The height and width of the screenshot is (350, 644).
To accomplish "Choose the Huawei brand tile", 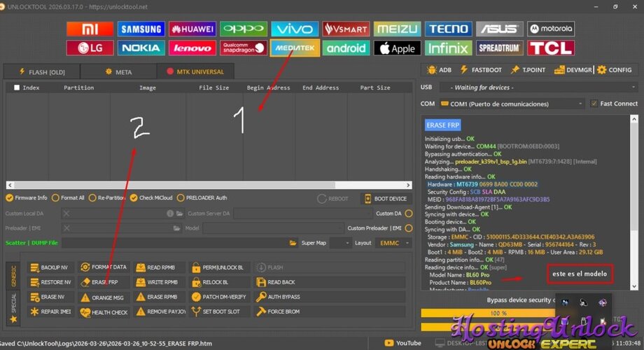I will [x=192, y=29].
